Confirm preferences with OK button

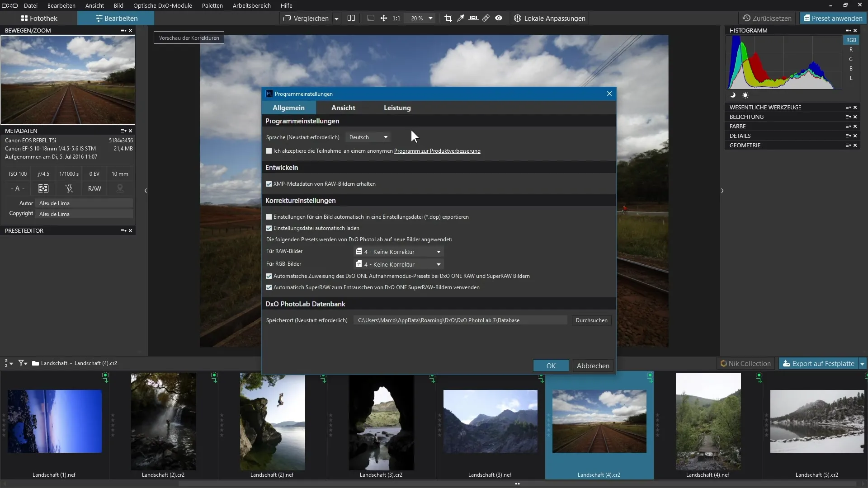[x=551, y=366]
